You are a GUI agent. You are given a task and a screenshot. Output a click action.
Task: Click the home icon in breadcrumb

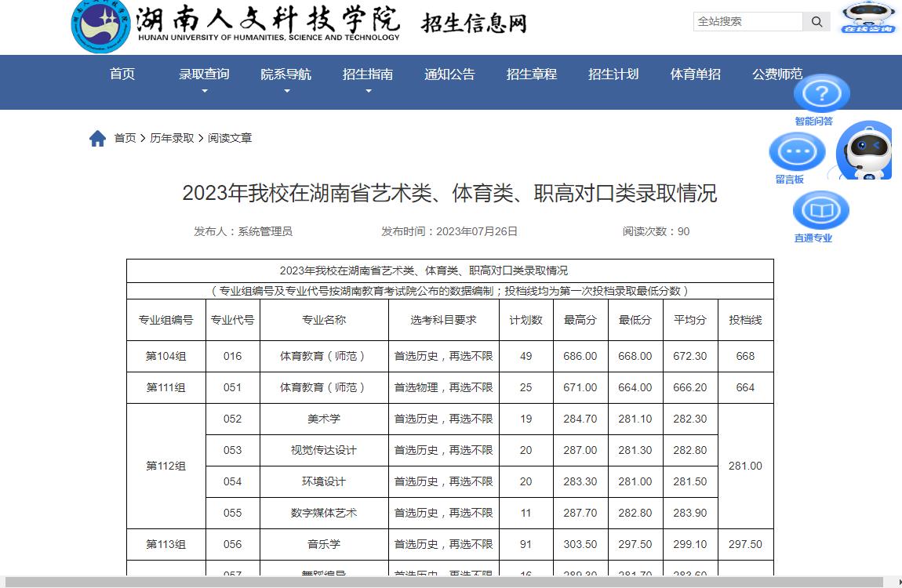pyautogui.click(x=98, y=138)
